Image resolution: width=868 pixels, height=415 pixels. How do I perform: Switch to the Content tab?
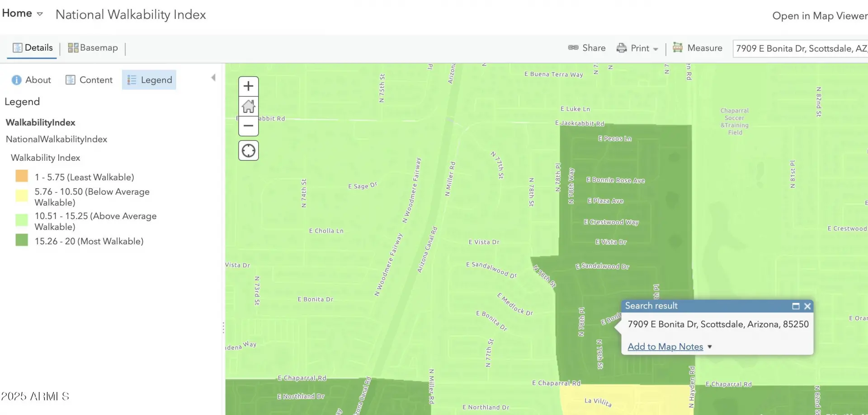point(89,80)
